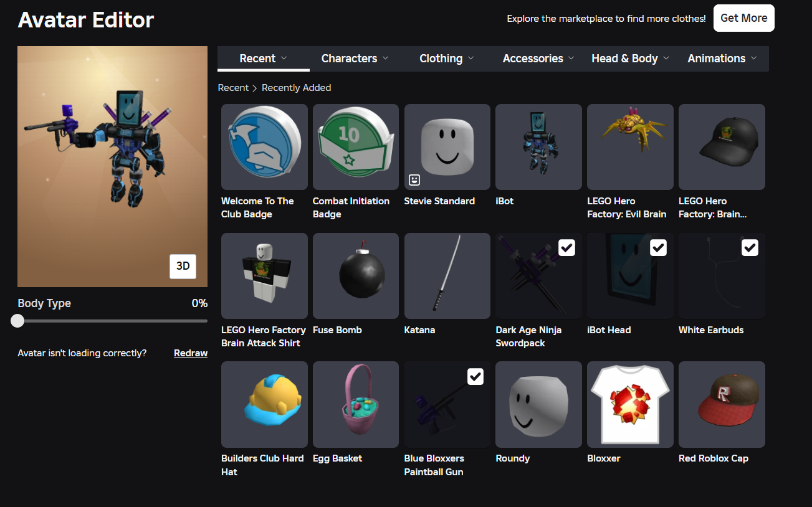The width and height of the screenshot is (812, 507).
Task: Click the avatar preview image
Action: coord(113,166)
